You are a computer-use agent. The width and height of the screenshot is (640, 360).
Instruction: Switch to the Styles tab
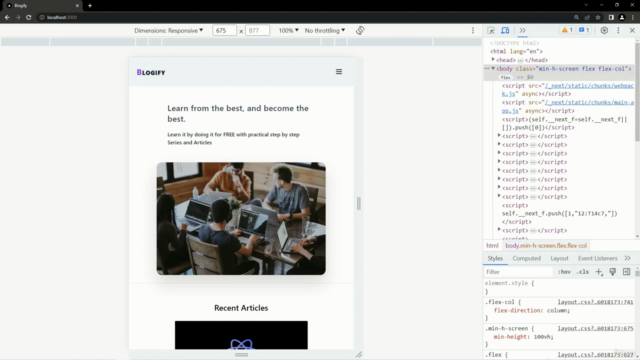click(x=495, y=258)
